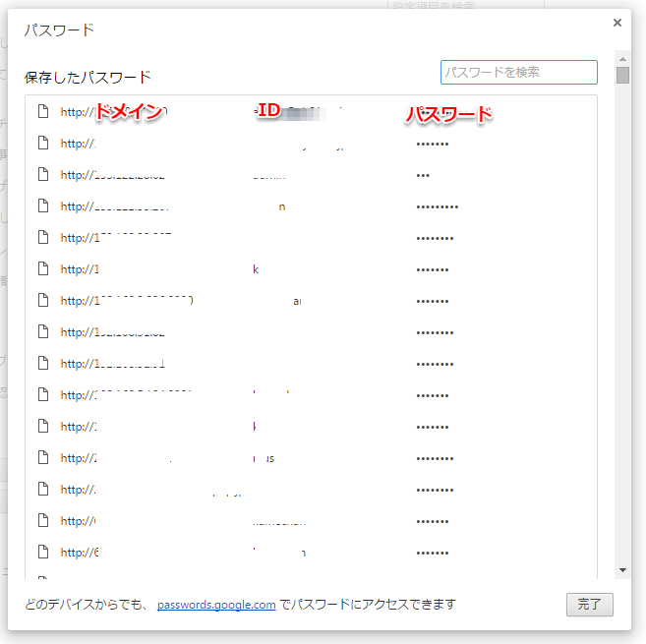Click the page icon in the fourth password row
Viewport: 646px width, 644px height.
click(42, 206)
